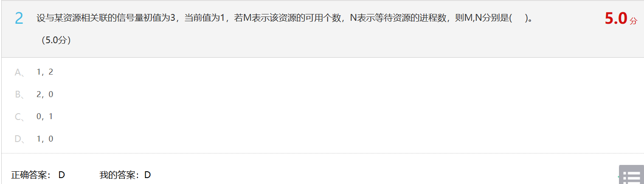The height and width of the screenshot is (184, 644).
Task: Choose the answer text "1, 0"
Action: click(x=45, y=139)
